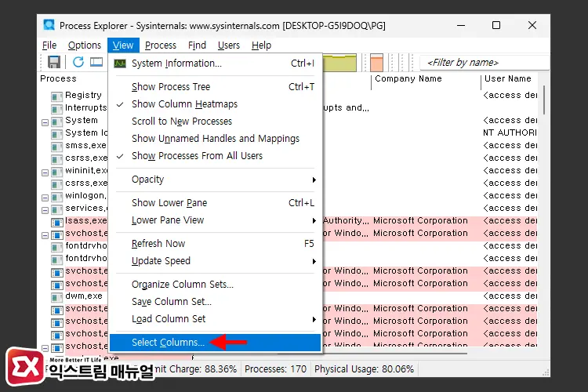Toggle Show Processes From All Users

tap(216, 156)
